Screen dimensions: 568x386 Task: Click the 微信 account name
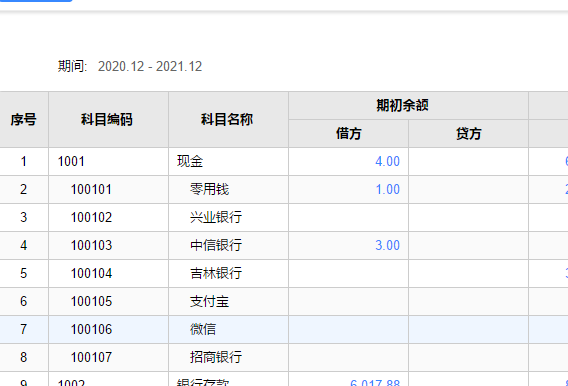[203, 330]
